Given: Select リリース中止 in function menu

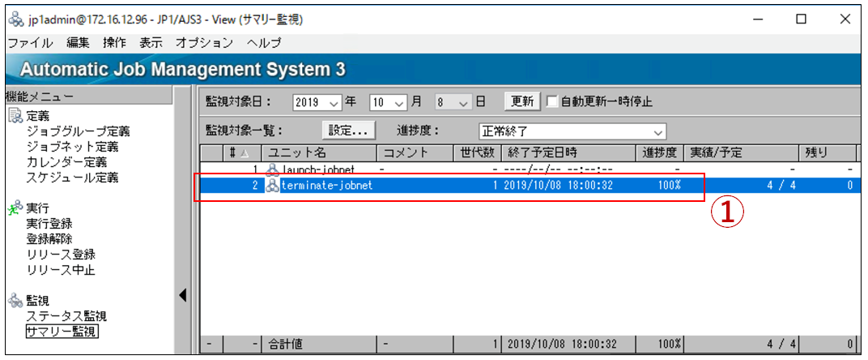Looking at the screenshot, I should coord(61,270).
